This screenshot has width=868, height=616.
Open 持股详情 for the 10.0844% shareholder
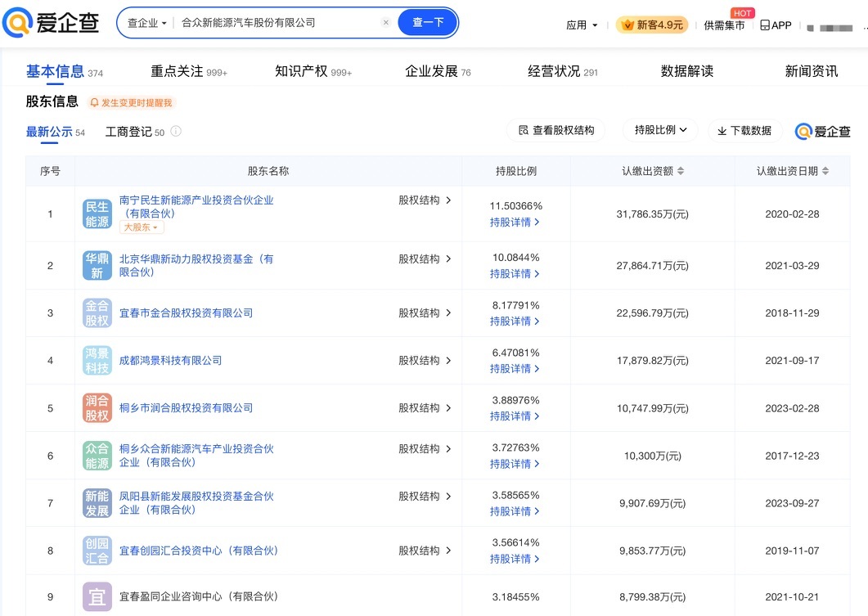(x=515, y=274)
